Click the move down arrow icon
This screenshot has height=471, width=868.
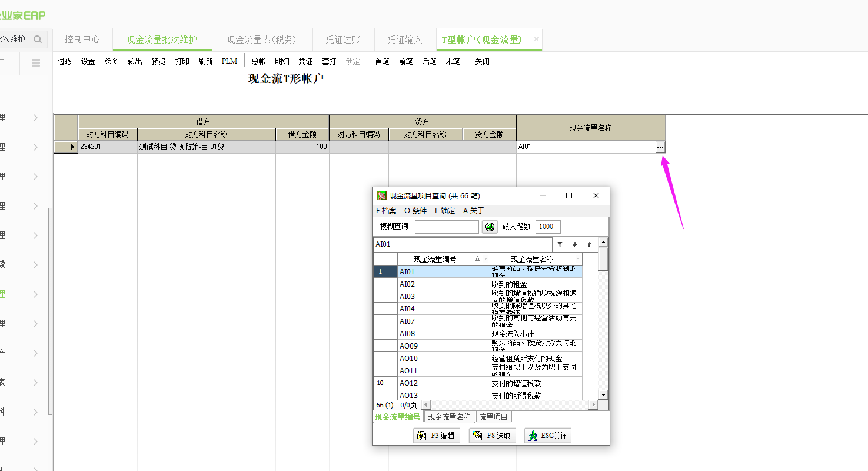coord(574,244)
